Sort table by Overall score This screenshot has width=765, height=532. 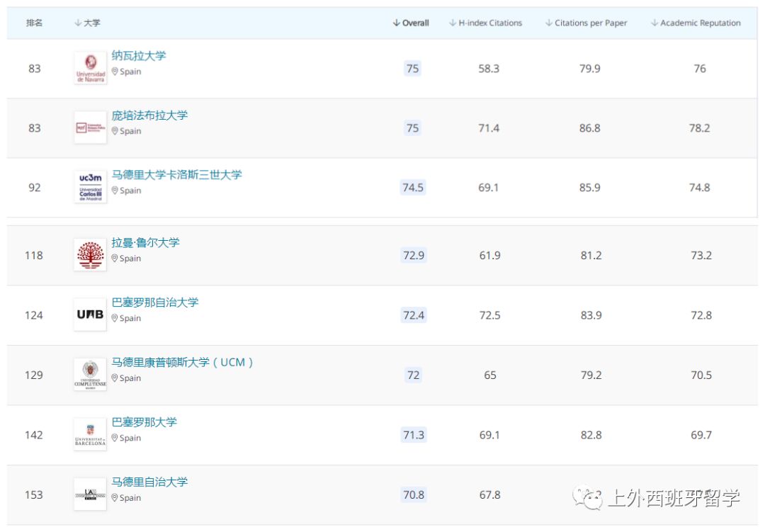(411, 23)
